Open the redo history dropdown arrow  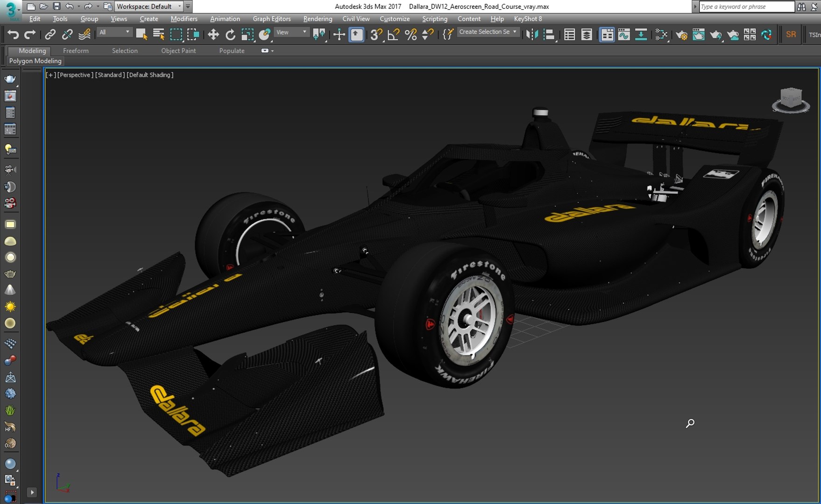click(97, 7)
